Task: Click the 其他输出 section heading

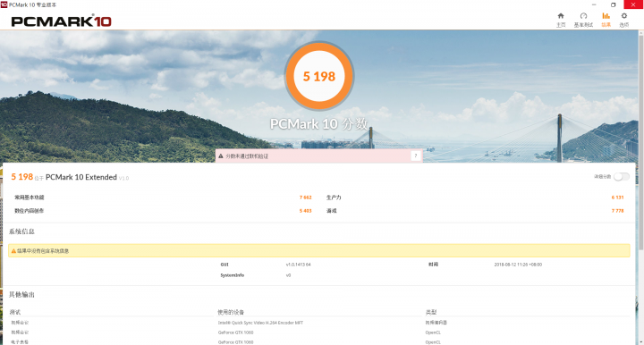Action: pyautogui.click(x=21, y=295)
